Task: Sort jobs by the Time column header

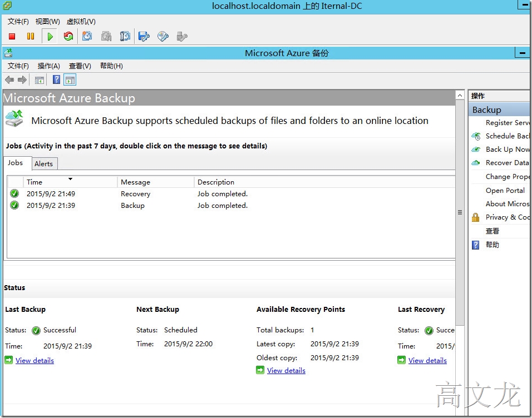Action: pyautogui.click(x=70, y=182)
